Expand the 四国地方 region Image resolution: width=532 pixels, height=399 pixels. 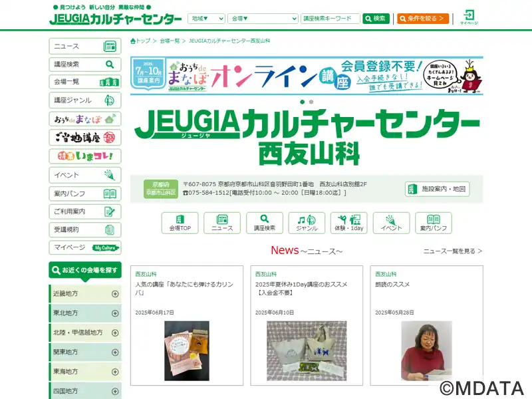coord(85,391)
